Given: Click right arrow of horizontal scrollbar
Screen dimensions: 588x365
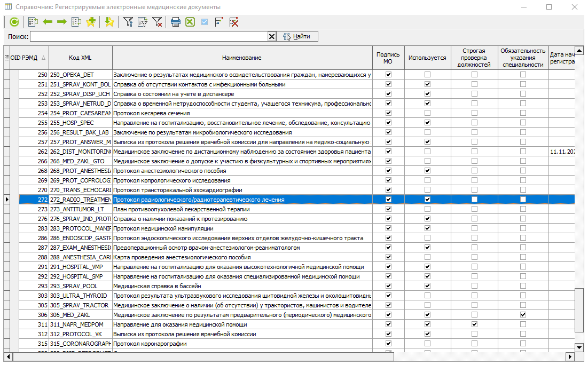Looking at the screenshot, I should tap(570, 356).
